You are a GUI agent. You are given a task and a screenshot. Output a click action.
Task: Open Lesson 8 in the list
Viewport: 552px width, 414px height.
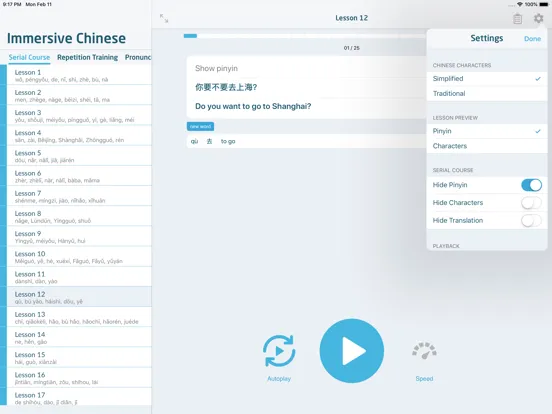(x=79, y=217)
